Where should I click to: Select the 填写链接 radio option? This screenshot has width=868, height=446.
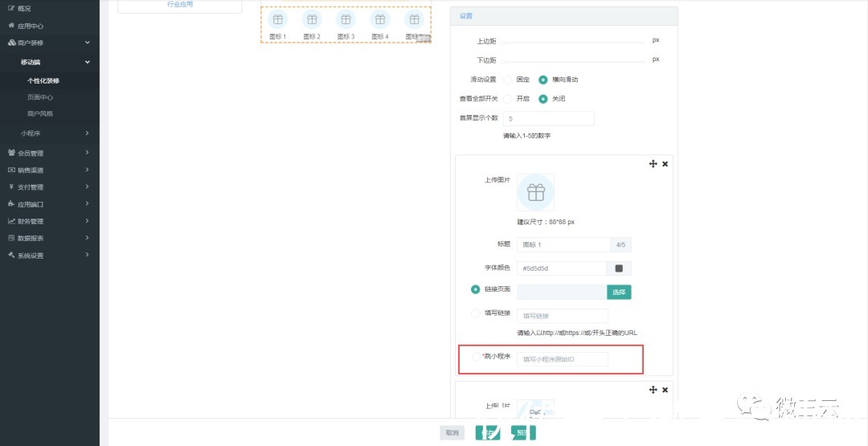coord(476,313)
